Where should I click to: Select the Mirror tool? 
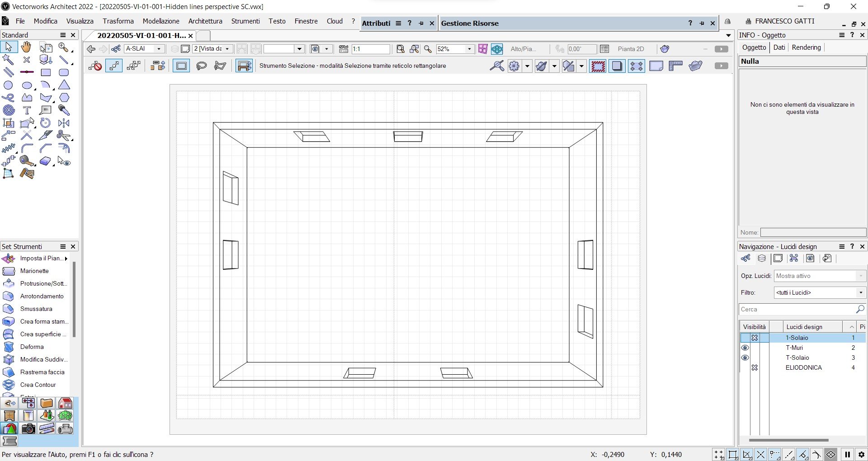64,122
